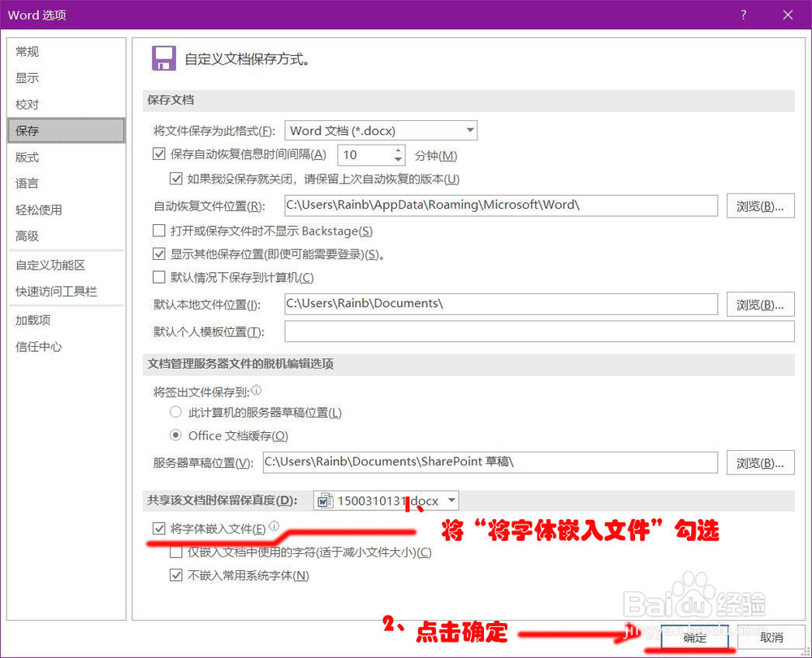The image size is (812, 658).
Task: Select 此计算机的服务器草稿位置 radio option
Action: [x=175, y=412]
